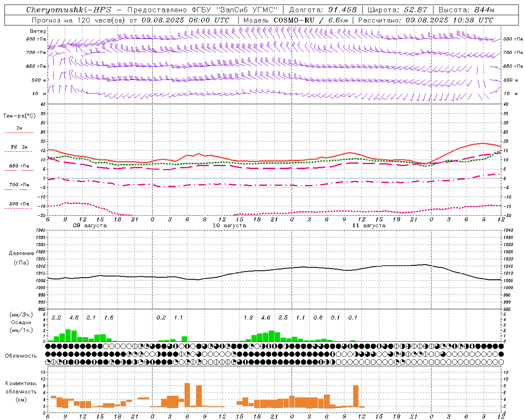Click the 2.1 precipitation amount
This screenshot has width=525, height=420.
pos(91,317)
